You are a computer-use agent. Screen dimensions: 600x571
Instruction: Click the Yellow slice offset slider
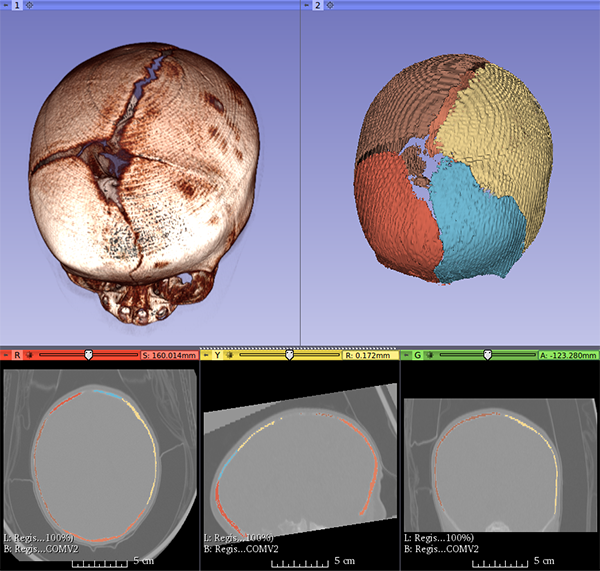tap(290, 355)
